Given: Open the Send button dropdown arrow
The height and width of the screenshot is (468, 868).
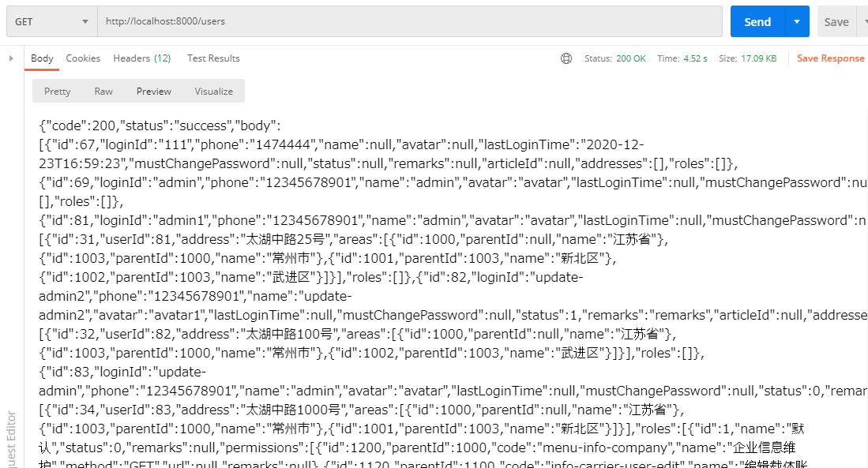Looking at the screenshot, I should tap(797, 21).
